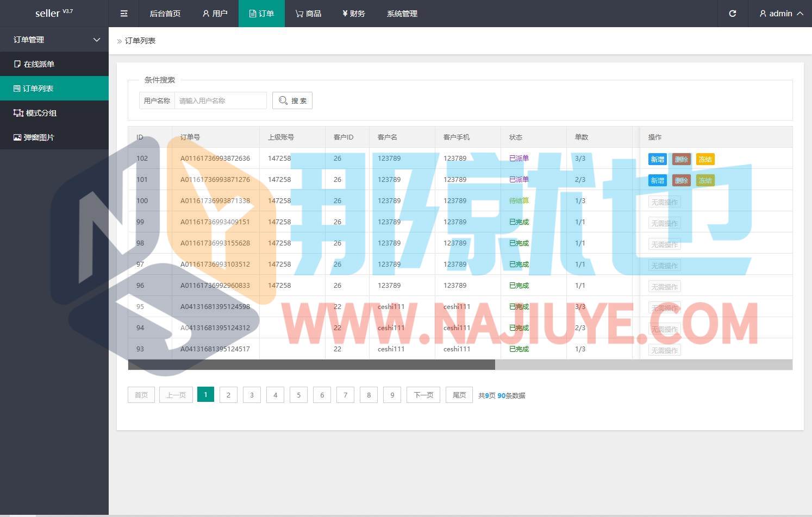Click the sidebar collapse hamburger icon

tap(124, 14)
